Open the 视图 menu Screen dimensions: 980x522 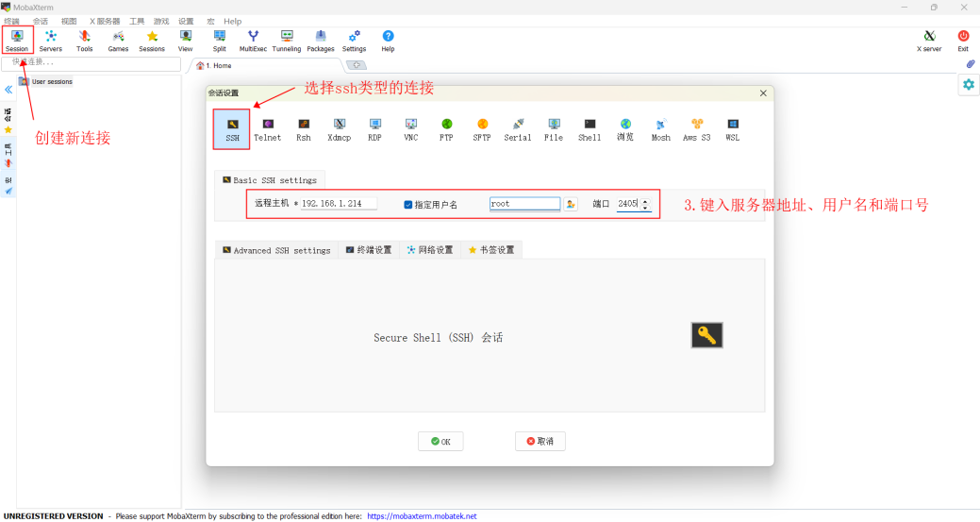[69, 22]
